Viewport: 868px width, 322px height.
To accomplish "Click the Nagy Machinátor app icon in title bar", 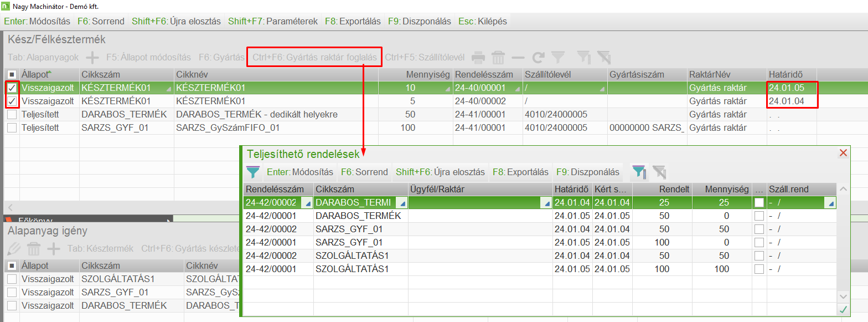I will coord(6,7).
